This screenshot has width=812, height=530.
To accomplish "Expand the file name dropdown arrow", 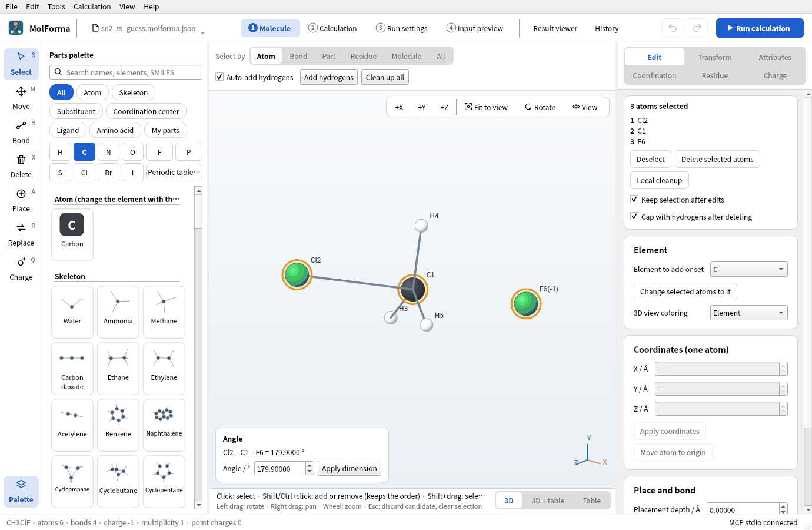I will 203,32.
